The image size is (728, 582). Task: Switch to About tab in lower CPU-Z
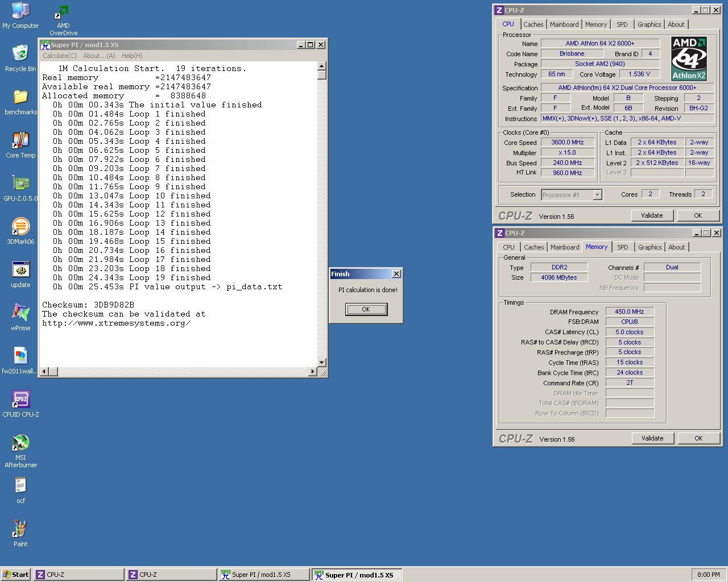pyautogui.click(x=677, y=247)
